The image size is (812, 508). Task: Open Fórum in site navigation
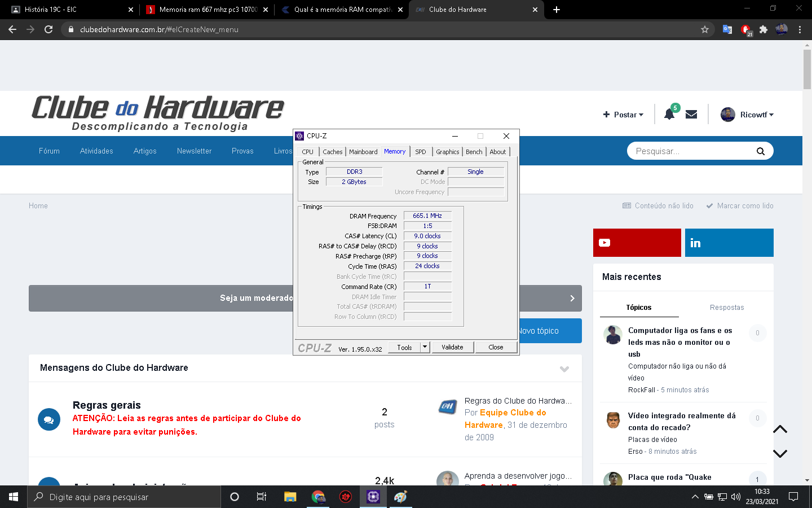pyautogui.click(x=49, y=151)
